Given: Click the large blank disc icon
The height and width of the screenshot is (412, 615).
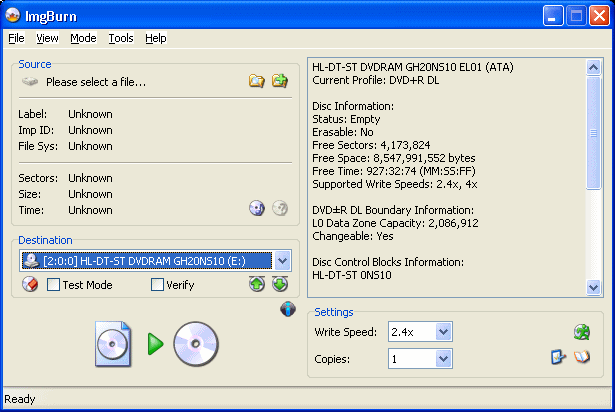Looking at the screenshot, I should click(x=196, y=344).
